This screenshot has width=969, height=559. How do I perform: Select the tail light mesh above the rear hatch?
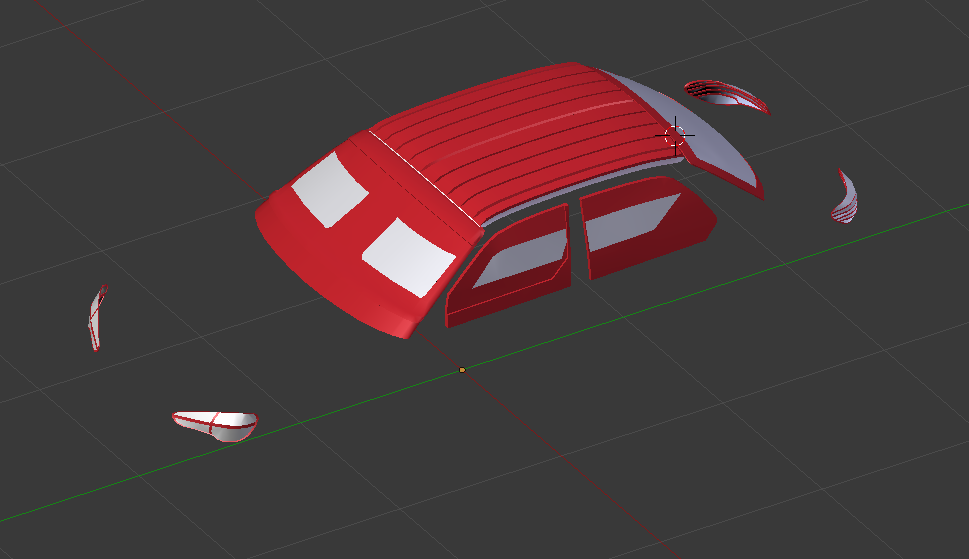click(727, 96)
